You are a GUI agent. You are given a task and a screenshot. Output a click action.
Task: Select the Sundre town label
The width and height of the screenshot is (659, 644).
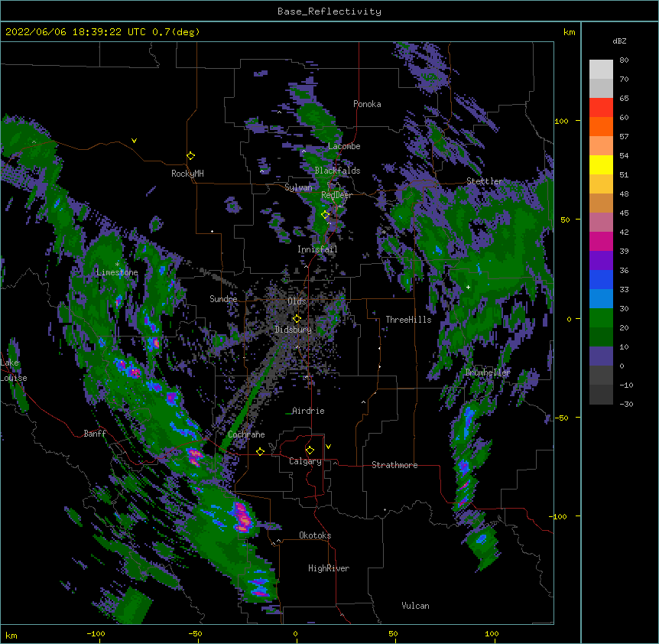point(223,299)
